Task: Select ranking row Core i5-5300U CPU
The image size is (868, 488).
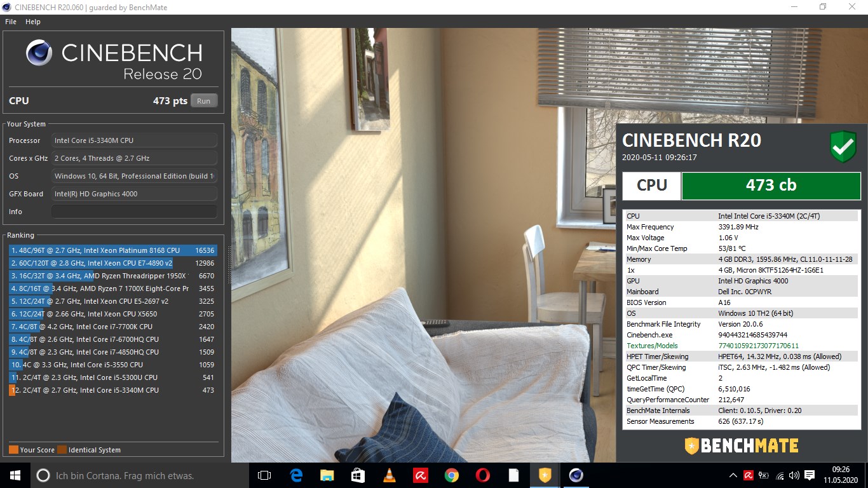Action: click(113, 377)
